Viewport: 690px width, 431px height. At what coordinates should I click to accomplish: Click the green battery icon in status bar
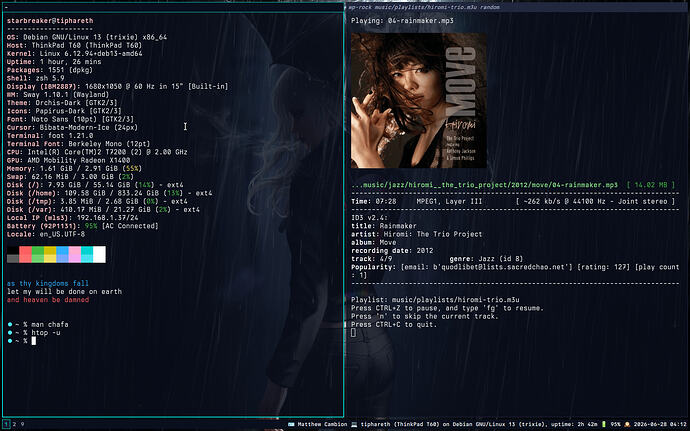click(604, 424)
